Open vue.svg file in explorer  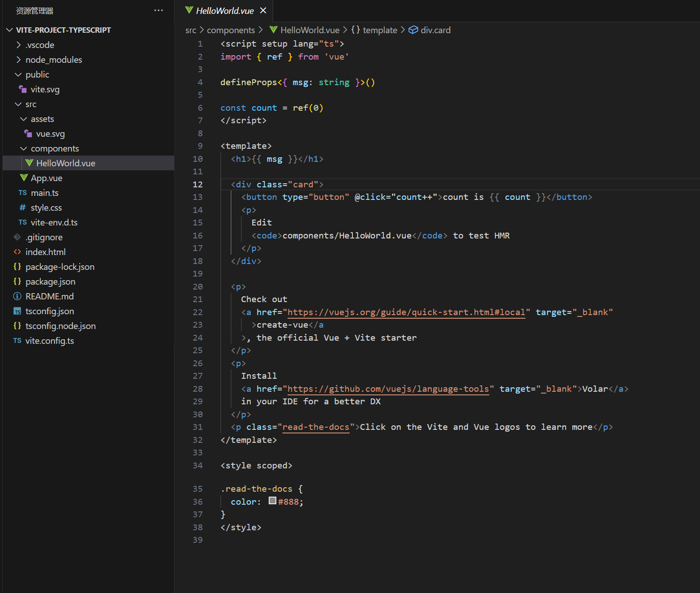(x=51, y=134)
